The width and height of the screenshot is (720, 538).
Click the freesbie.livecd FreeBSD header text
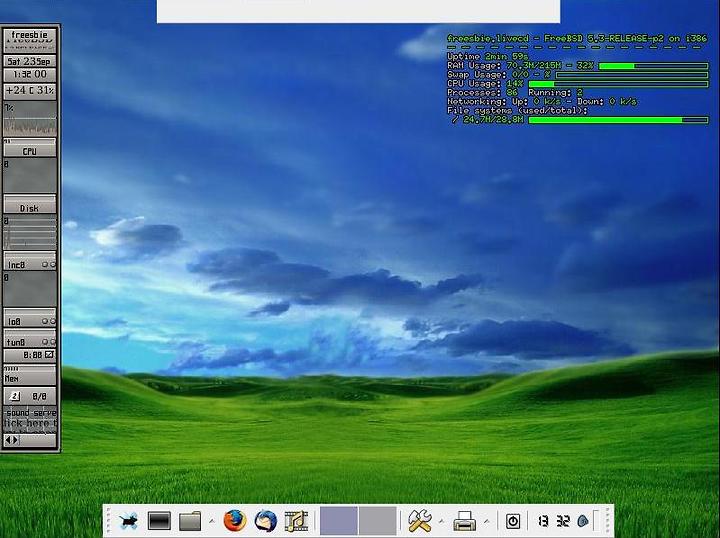pos(577,39)
